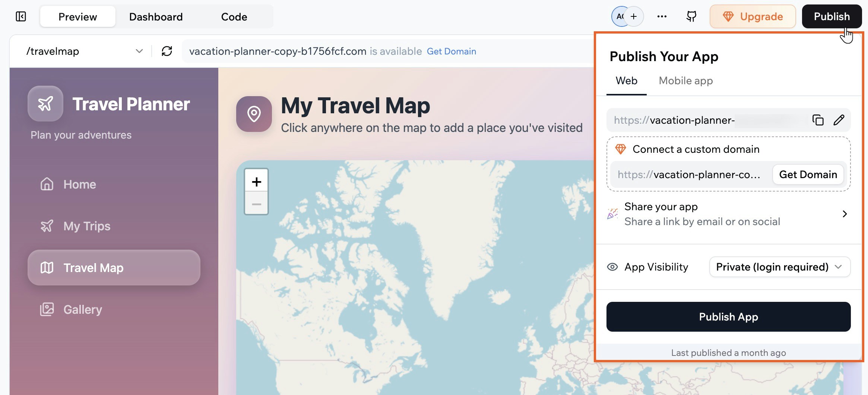Click the Add member plus control

[633, 16]
